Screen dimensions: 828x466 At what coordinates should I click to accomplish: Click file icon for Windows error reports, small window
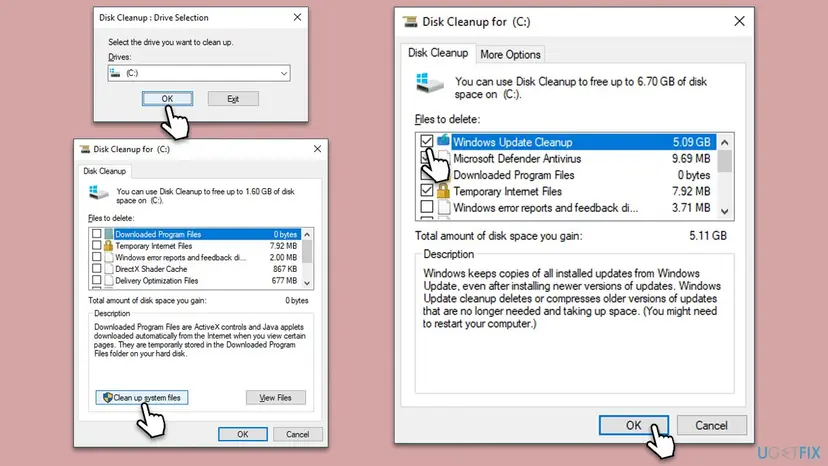pyautogui.click(x=109, y=257)
